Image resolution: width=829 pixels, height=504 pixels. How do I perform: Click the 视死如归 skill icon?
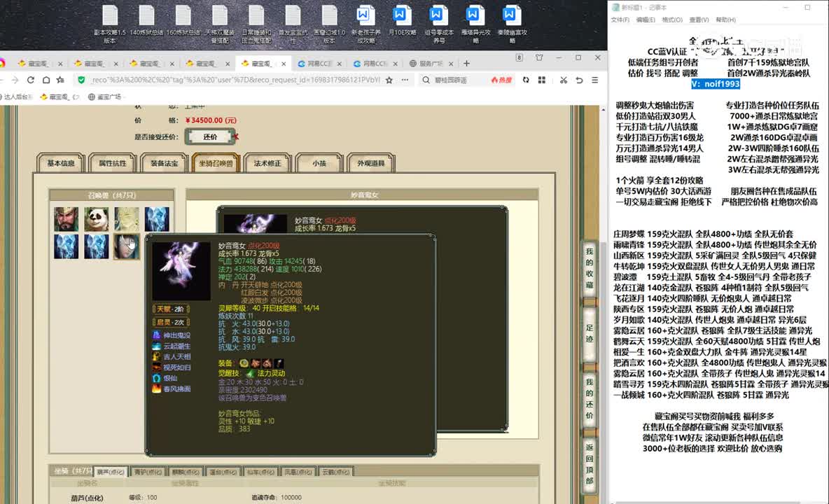point(157,367)
